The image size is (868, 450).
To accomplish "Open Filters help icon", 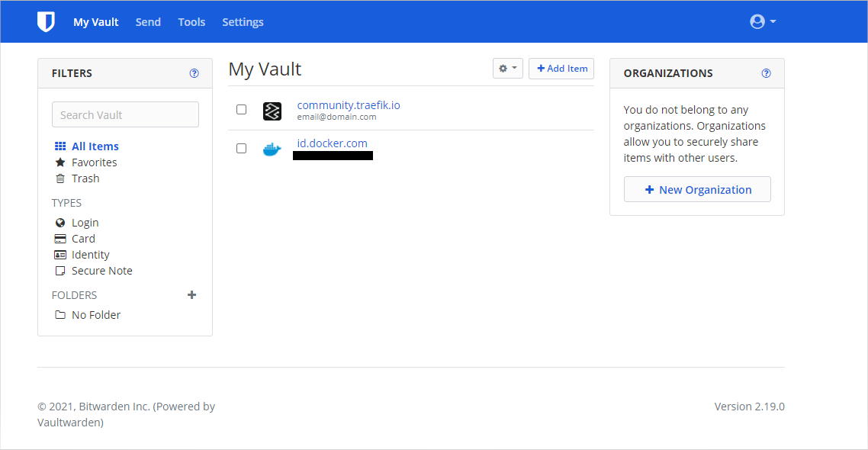I will coord(194,73).
